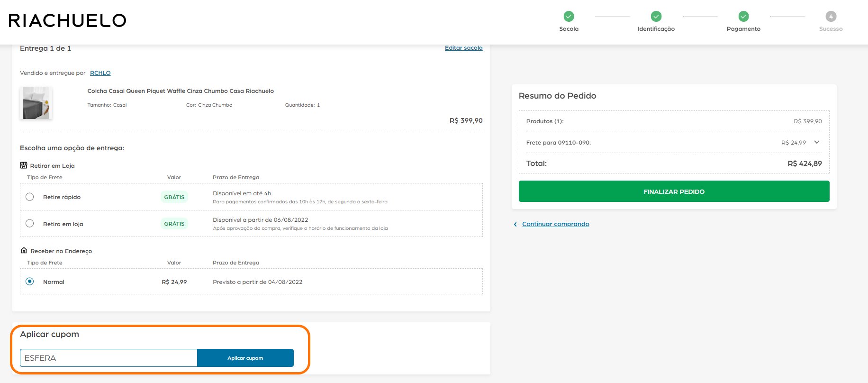
Task: Click the coupon input field containing ESFERA
Action: pyautogui.click(x=108, y=358)
